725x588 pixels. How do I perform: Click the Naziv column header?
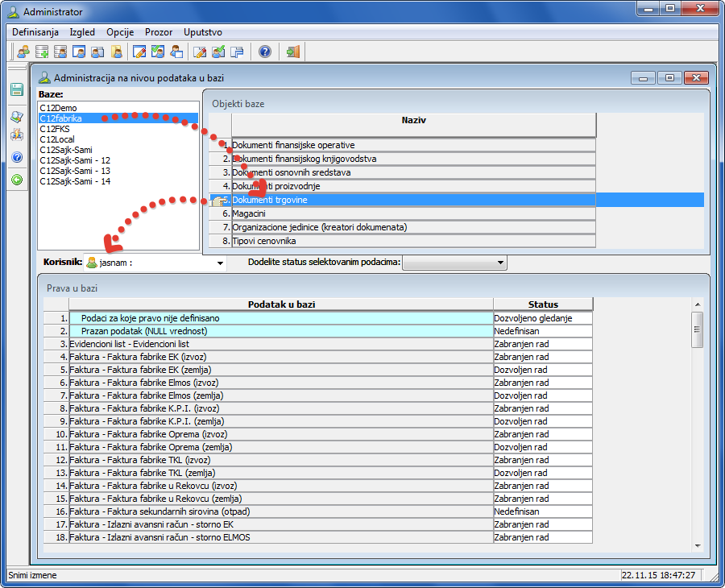[414, 125]
